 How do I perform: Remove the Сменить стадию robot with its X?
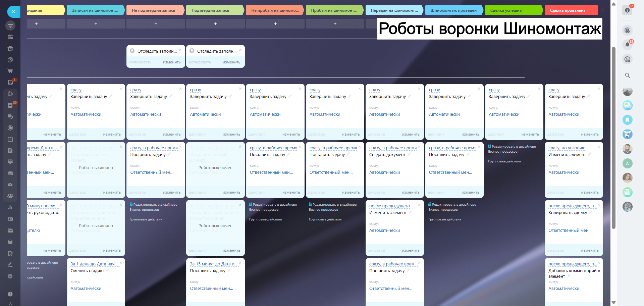point(121,263)
